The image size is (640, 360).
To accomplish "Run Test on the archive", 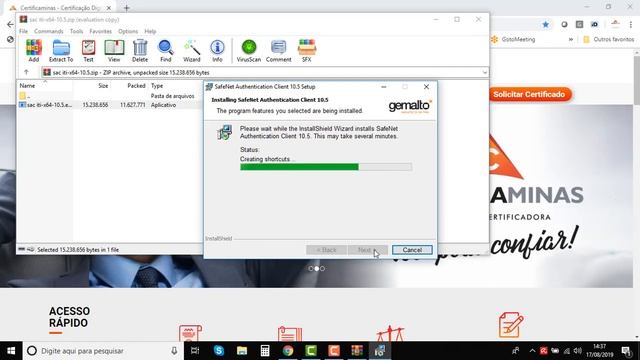I will coord(88,51).
